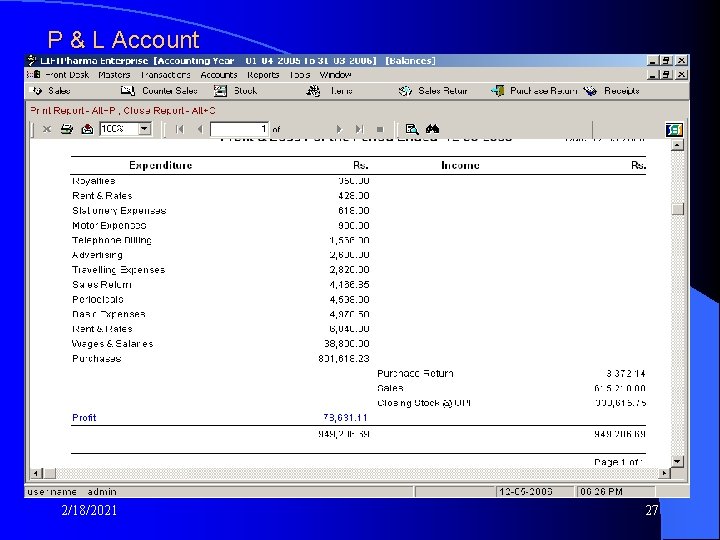Image resolution: width=720 pixels, height=540 pixels.
Task: Select the Closing Stock income row
Action: [x=512, y=403]
